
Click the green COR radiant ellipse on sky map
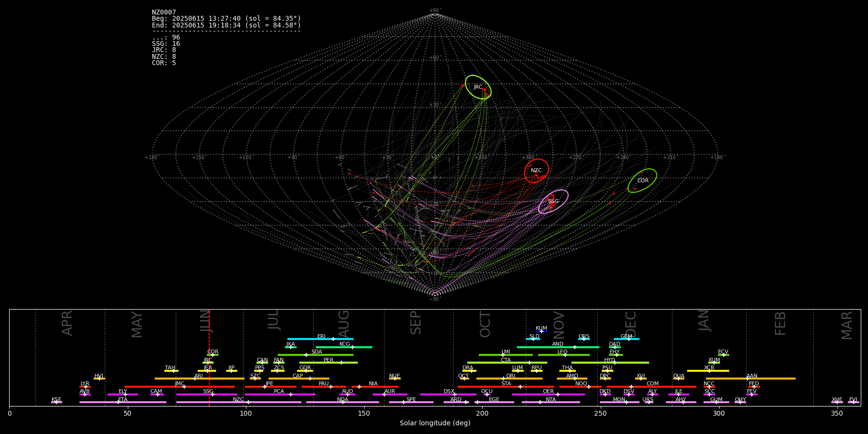click(x=642, y=181)
